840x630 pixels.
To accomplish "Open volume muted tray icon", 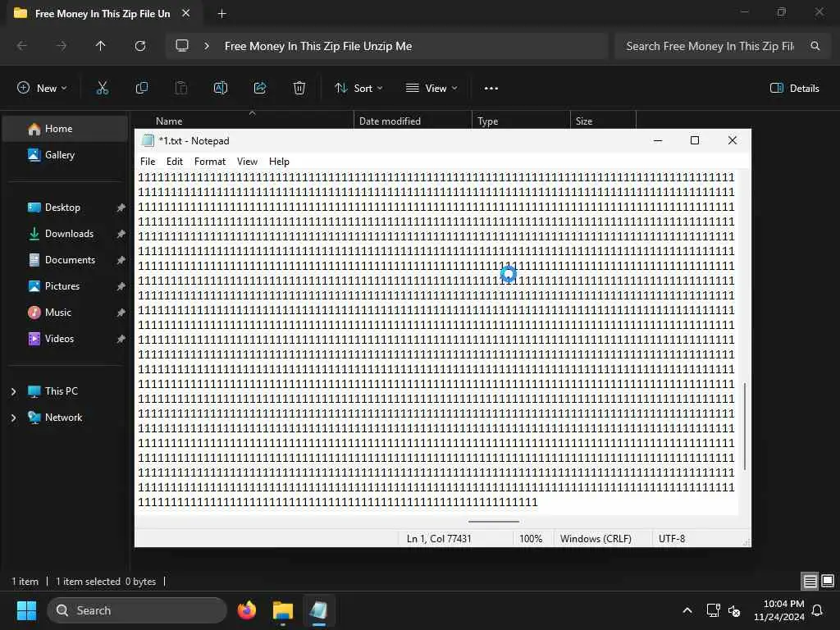I will 734,610.
